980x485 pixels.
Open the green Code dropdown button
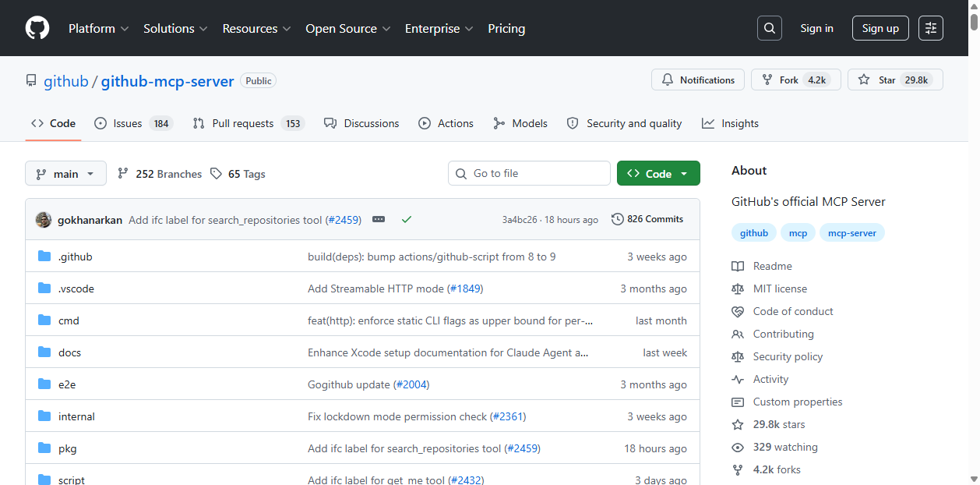pyautogui.click(x=658, y=173)
